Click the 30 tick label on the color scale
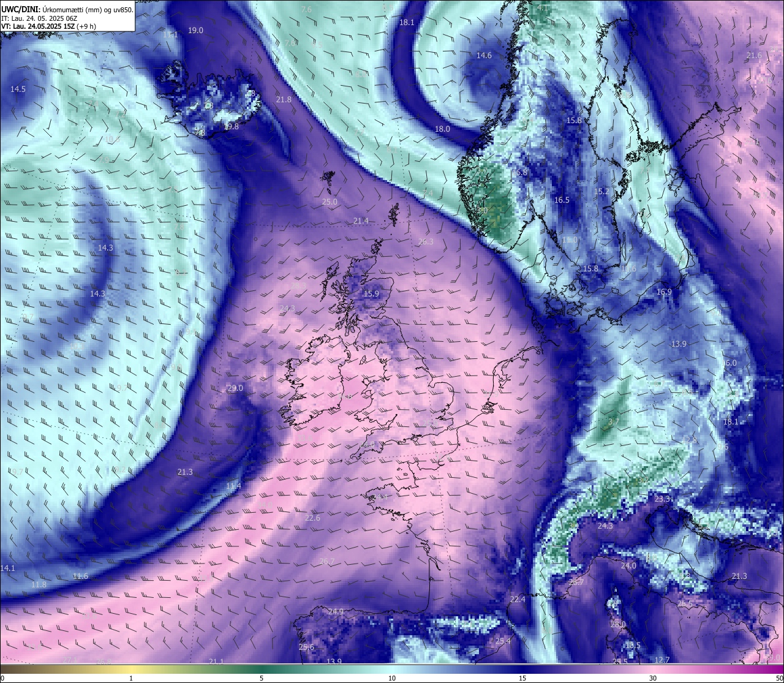This screenshot has height=683, width=784. coord(653,678)
